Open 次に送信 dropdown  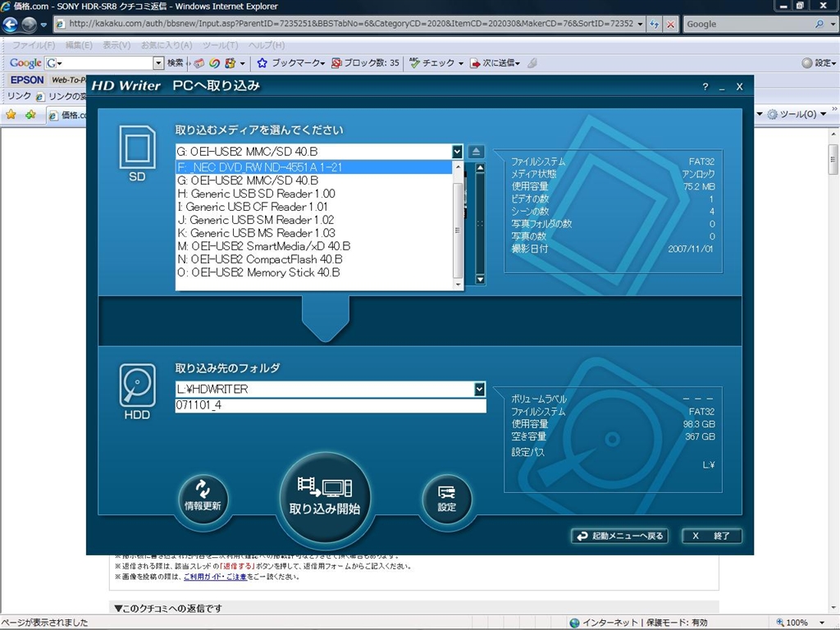495,62
